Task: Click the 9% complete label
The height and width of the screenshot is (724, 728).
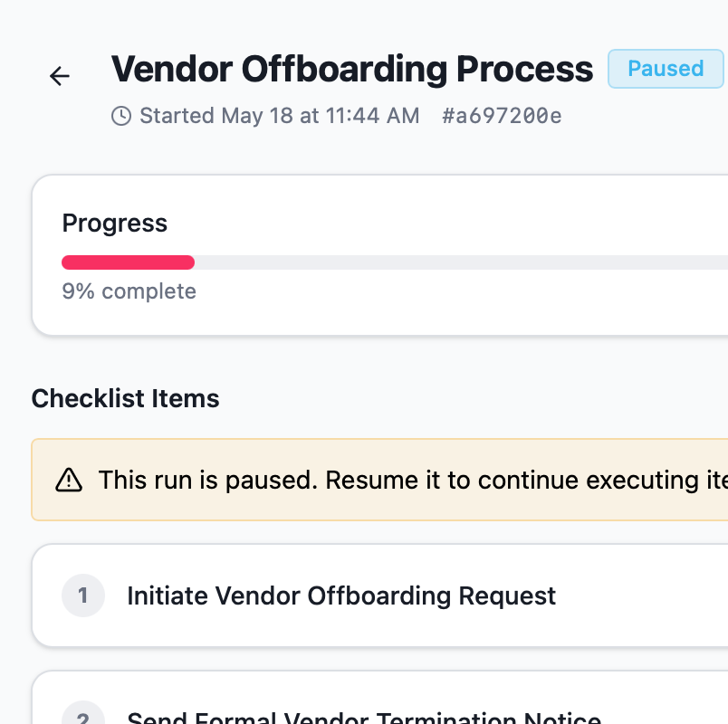Action: click(x=129, y=291)
